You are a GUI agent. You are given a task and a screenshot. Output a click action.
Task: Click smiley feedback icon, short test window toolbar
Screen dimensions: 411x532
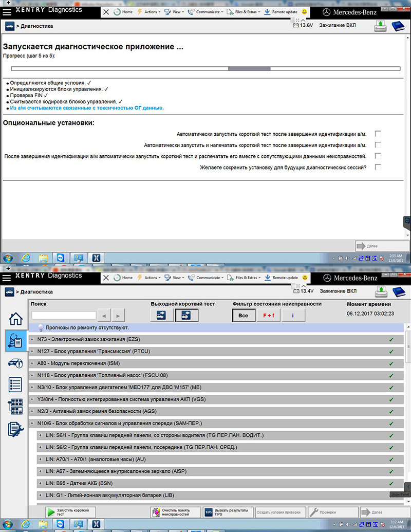pyautogui.click(x=305, y=278)
